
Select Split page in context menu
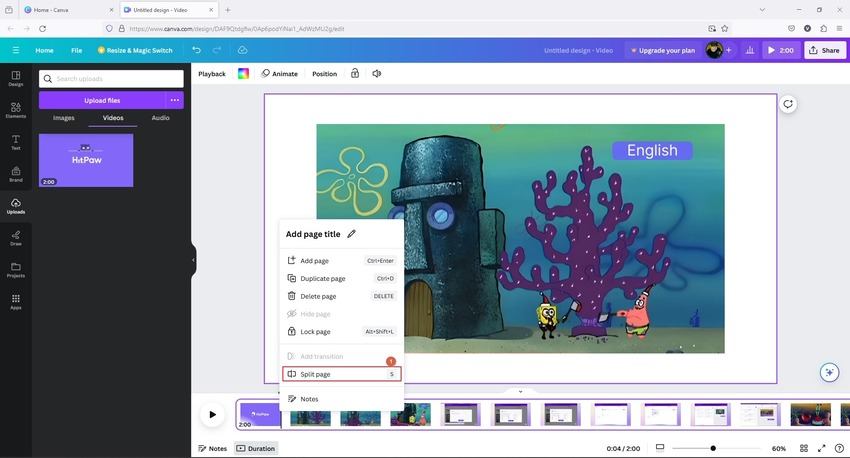342,374
